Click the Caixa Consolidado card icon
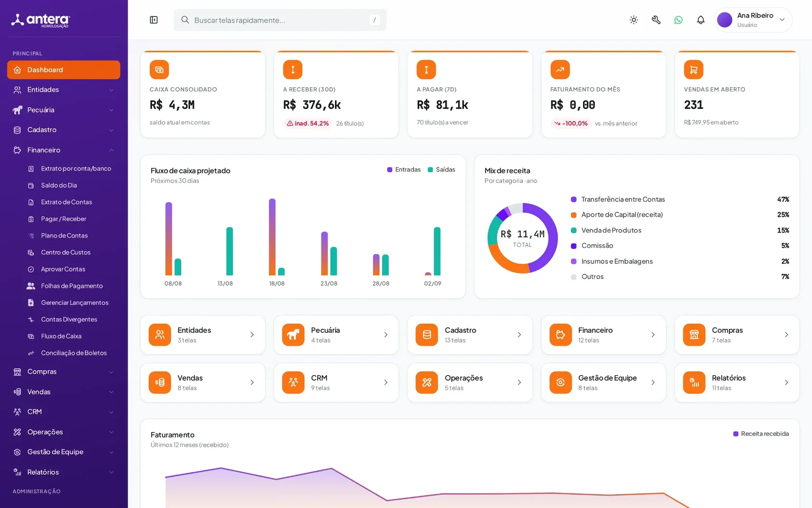Image resolution: width=812 pixels, height=508 pixels. pos(159,70)
